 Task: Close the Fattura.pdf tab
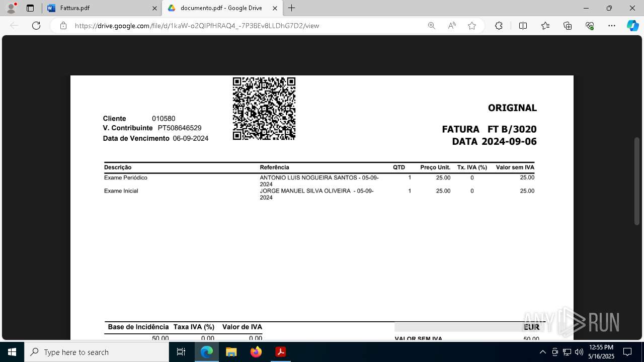(x=154, y=8)
